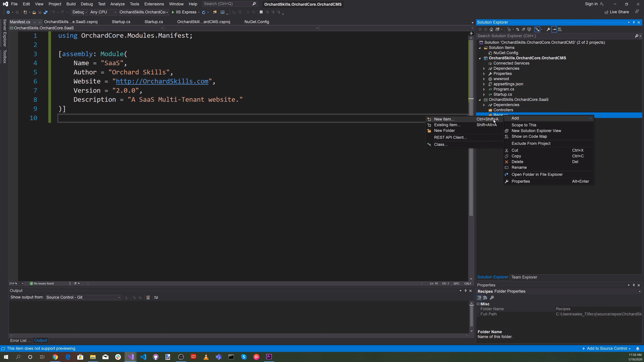The width and height of the screenshot is (644, 362).
Task: Click the http://OrchardSkills.com link in code
Action: [x=162, y=81]
